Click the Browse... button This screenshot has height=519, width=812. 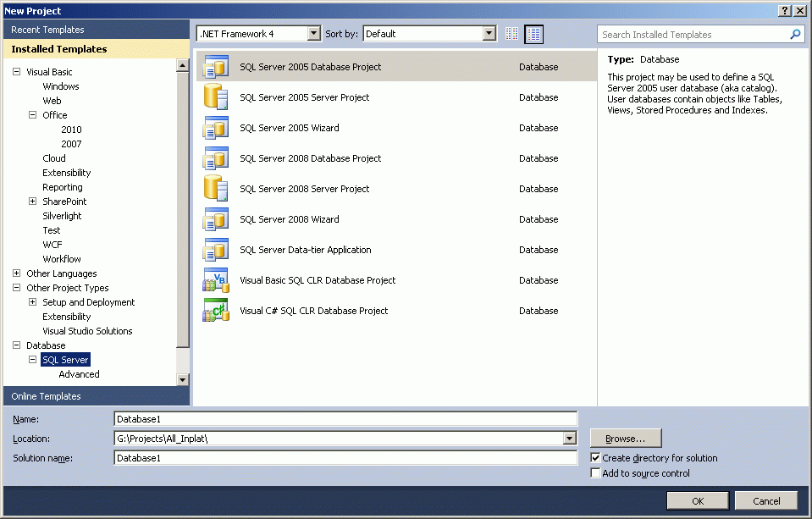[626, 439]
